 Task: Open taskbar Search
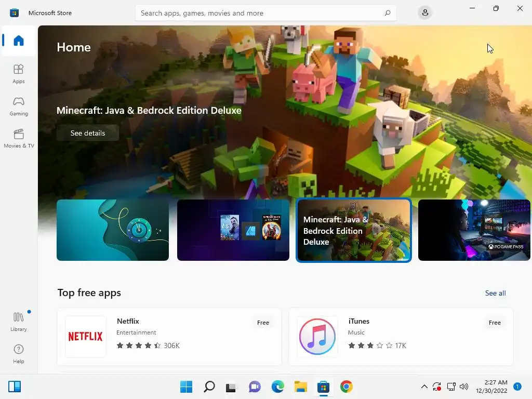(x=209, y=387)
